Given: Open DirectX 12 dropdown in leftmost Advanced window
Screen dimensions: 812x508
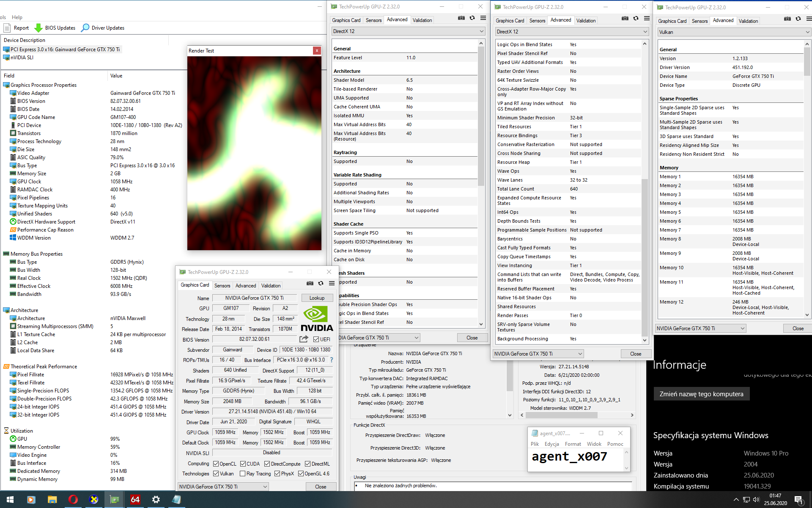Looking at the screenshot, I should [x=408, y=31].
